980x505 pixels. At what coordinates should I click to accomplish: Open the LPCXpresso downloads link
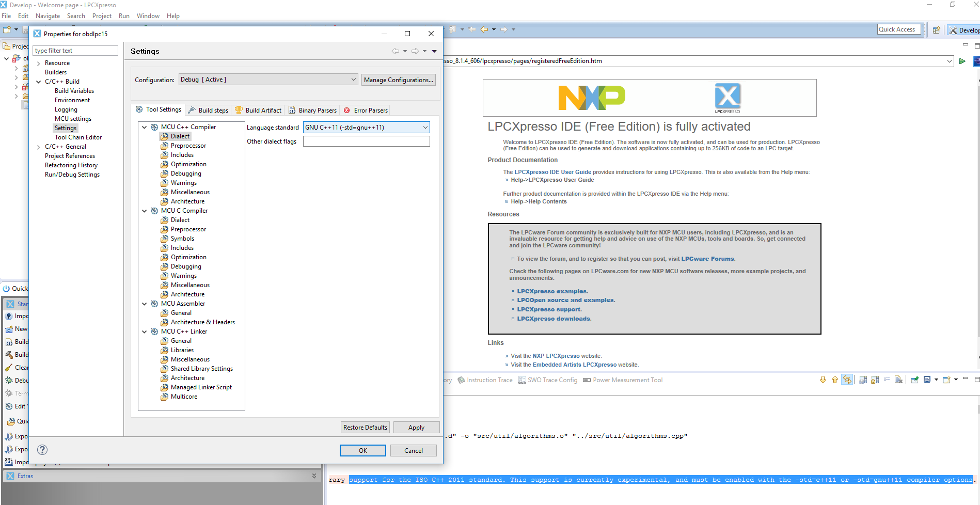pyautogui.click(x=554, y=319)
